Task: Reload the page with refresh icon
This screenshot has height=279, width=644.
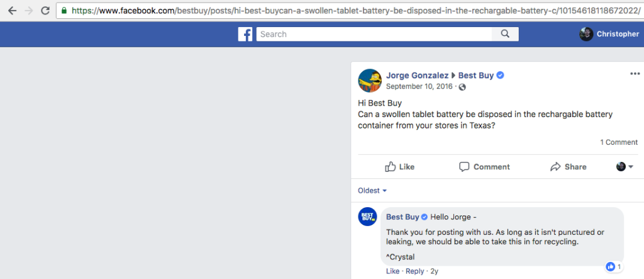Action: click(x=45, y=11)
